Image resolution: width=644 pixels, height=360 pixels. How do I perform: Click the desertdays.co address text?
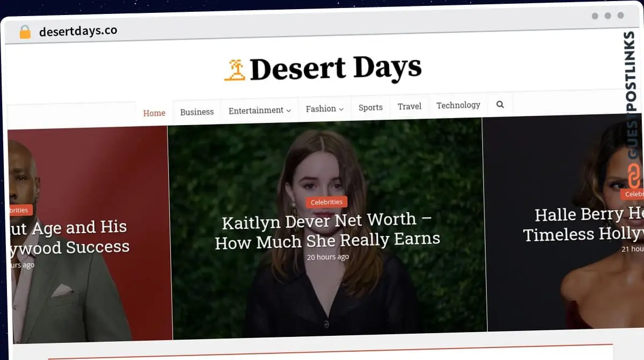pyautogui.click(x=78, y=31)
